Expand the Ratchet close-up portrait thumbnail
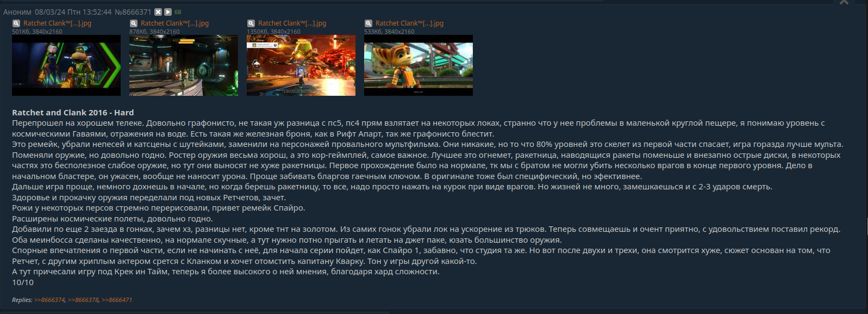The width and height of the screenshot is (868, 314). pos(419,65)
